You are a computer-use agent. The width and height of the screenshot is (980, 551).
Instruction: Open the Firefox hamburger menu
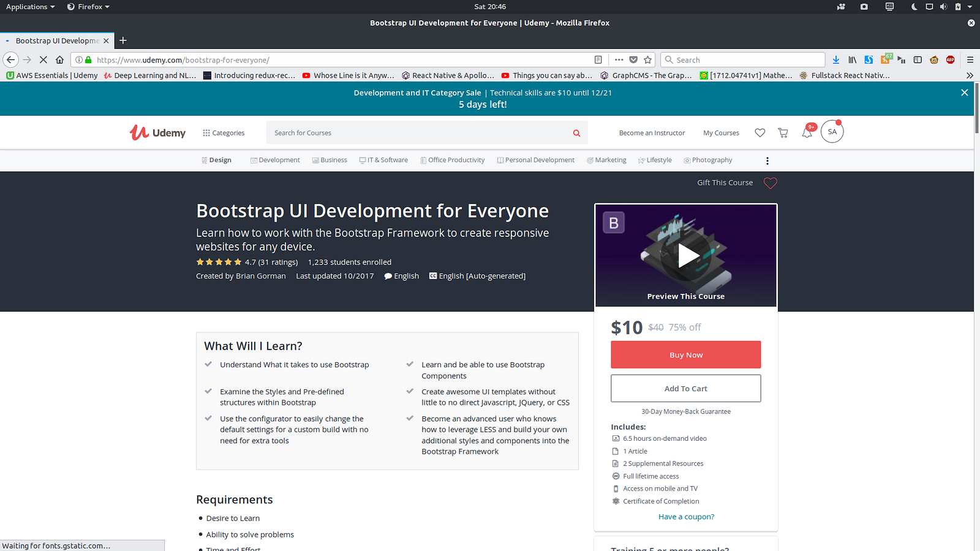click(970, 59)
